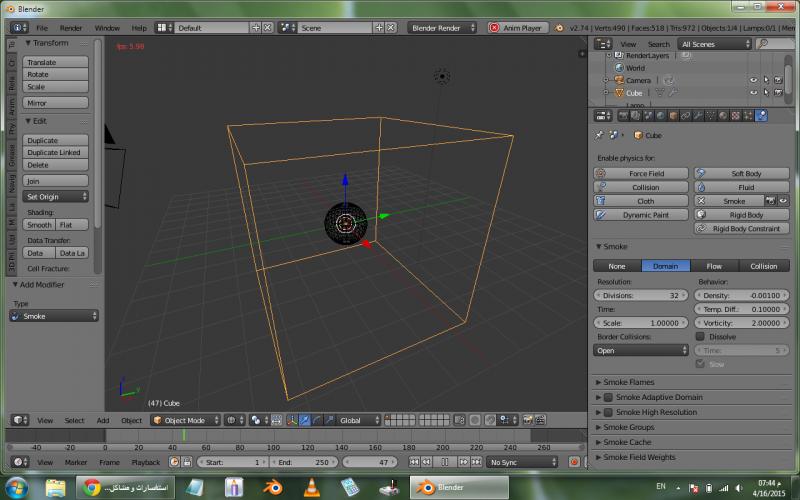The width and height of the screenshot is (800, 500).
Task: Open the Scene properties tab
Action: coord(648,116)
